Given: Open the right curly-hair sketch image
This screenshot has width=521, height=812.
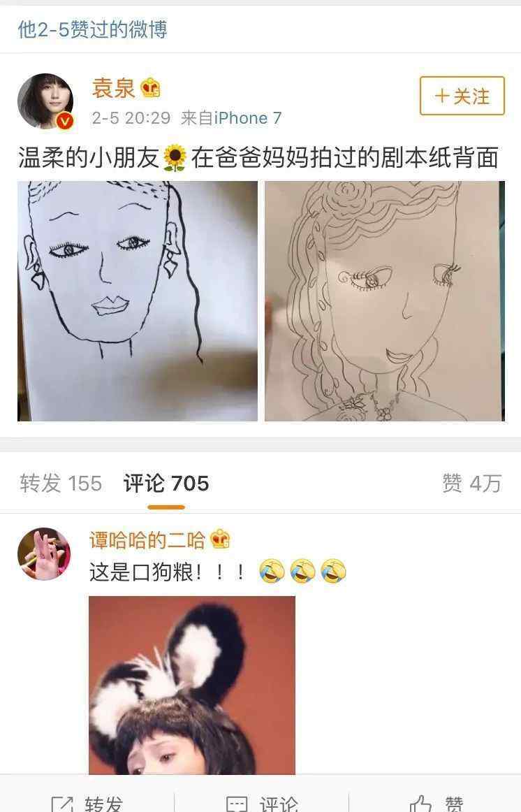Looking at the screenshot, I should 385,301.
